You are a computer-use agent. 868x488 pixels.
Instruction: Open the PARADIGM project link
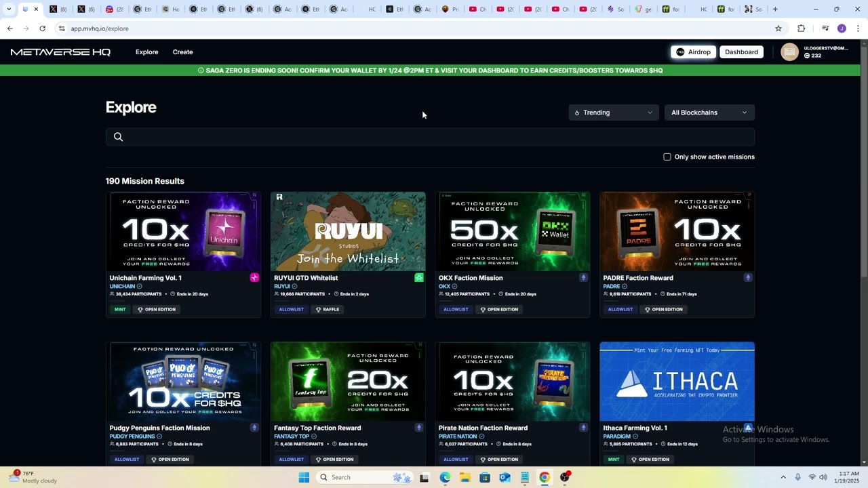616,436
